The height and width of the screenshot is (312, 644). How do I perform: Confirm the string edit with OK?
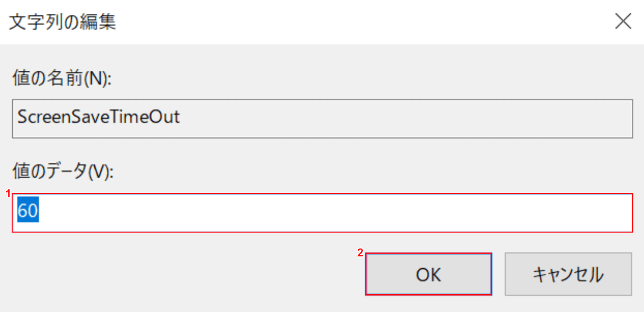click(x=428, y=274)
